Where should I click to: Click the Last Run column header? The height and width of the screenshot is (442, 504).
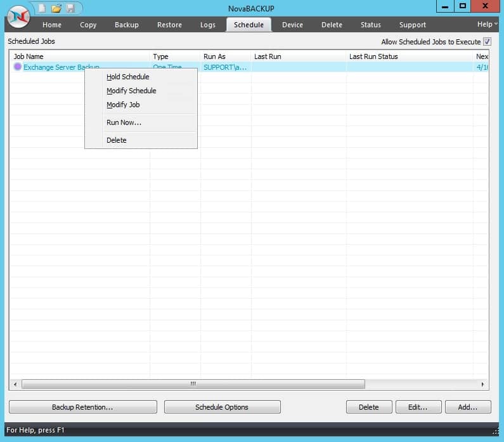tap(299, 56)
